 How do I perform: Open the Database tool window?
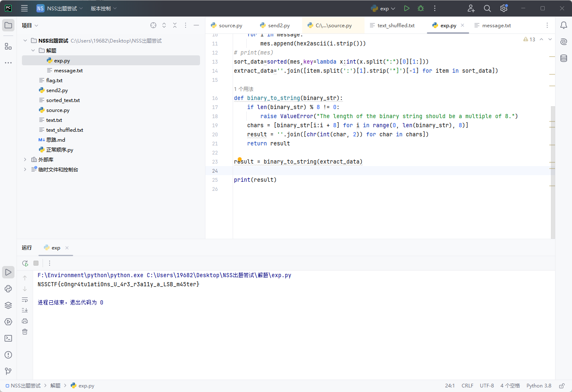pos(564,58)
